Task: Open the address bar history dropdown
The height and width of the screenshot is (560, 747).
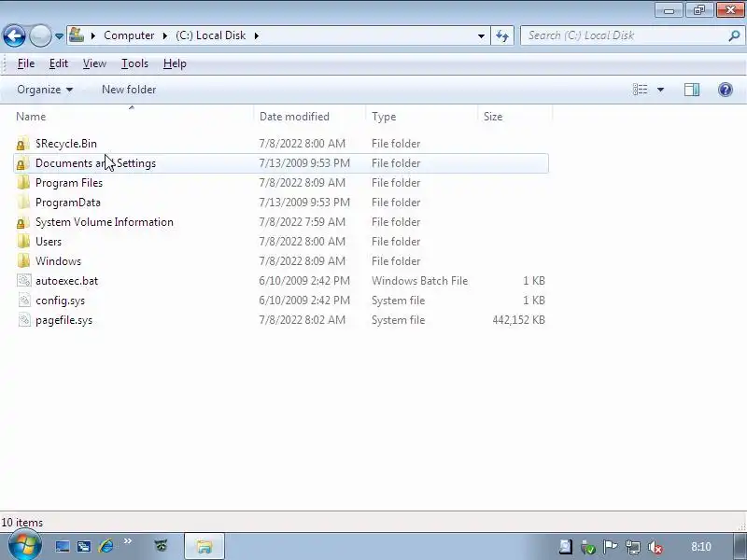Action: point(481,35)
